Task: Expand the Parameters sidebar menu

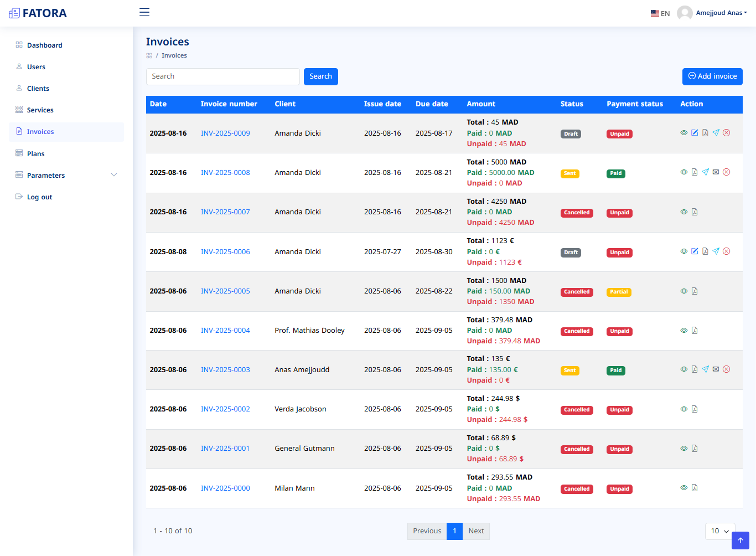Action: pos(66,176)
